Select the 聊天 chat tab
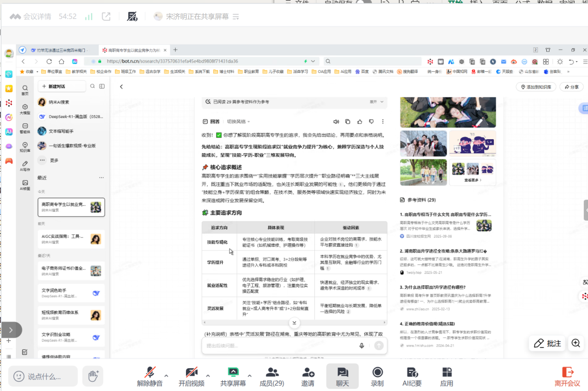The height and width of the screenshot is (391, 588). pyautogui.click(x=342, y=376)
